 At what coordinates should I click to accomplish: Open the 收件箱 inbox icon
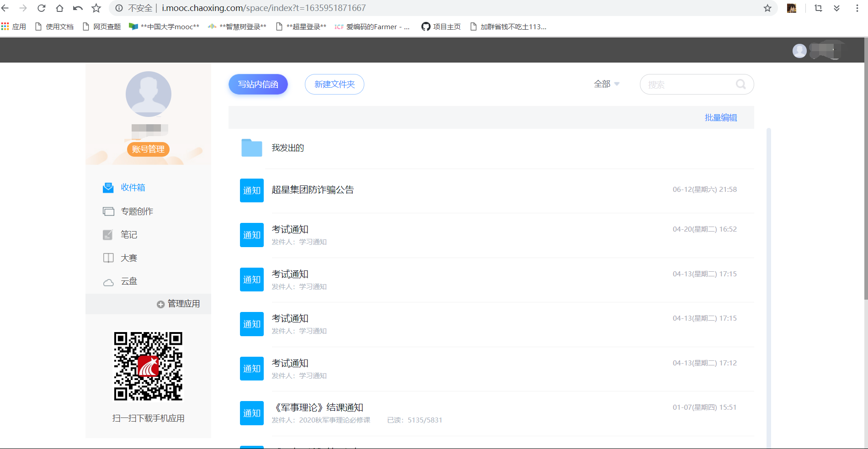click(108, 187)
